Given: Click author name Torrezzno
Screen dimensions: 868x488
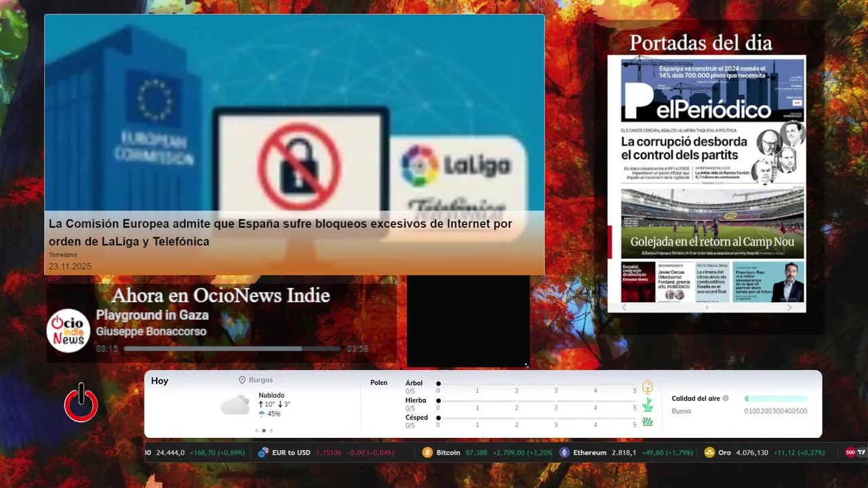Looking at the screenshot, I should (63, 255).
